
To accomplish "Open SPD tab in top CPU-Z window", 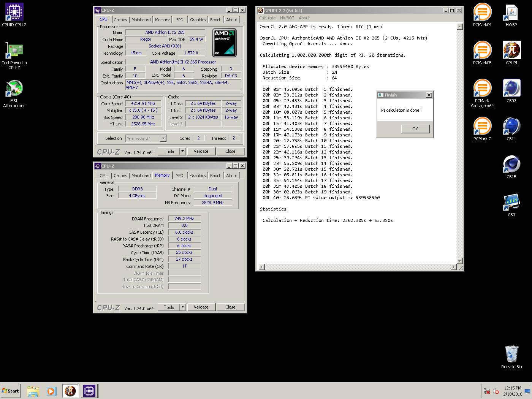I will pos(180,20).
